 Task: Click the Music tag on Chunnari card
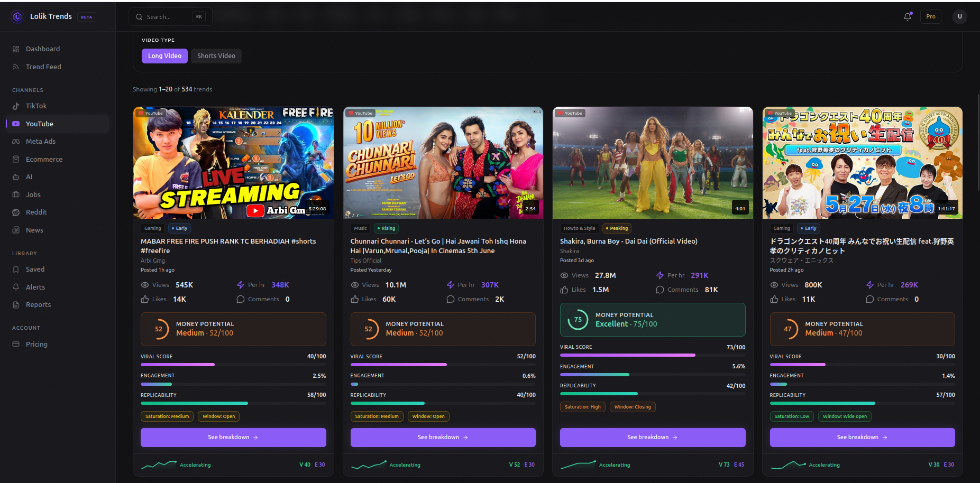(361, 228)
